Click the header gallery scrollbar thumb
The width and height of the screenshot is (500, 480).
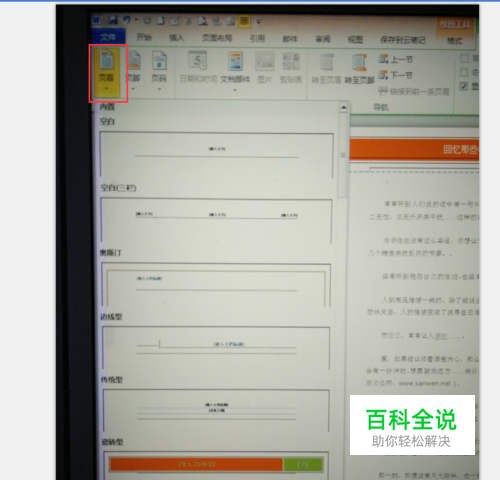pos(343,155)
